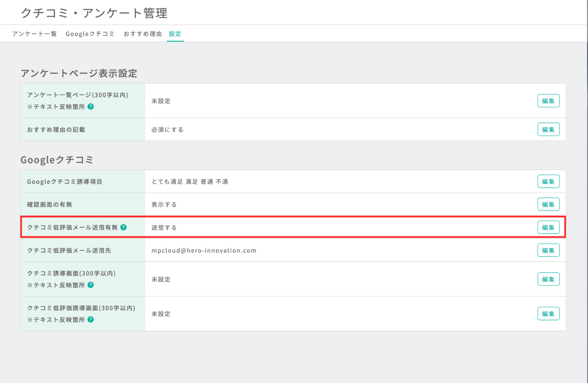Click とても満足 満足 普通 不満 value
Image resolution: width=588 pixels, height=383 pixels.
[190, 181]
